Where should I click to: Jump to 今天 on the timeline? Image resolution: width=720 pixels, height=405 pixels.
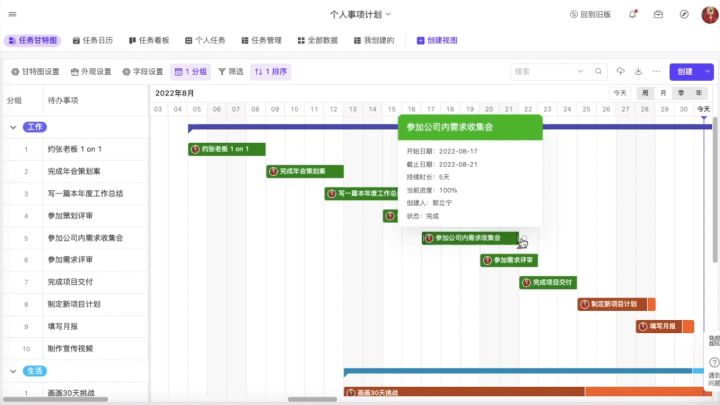coord(620,93)
